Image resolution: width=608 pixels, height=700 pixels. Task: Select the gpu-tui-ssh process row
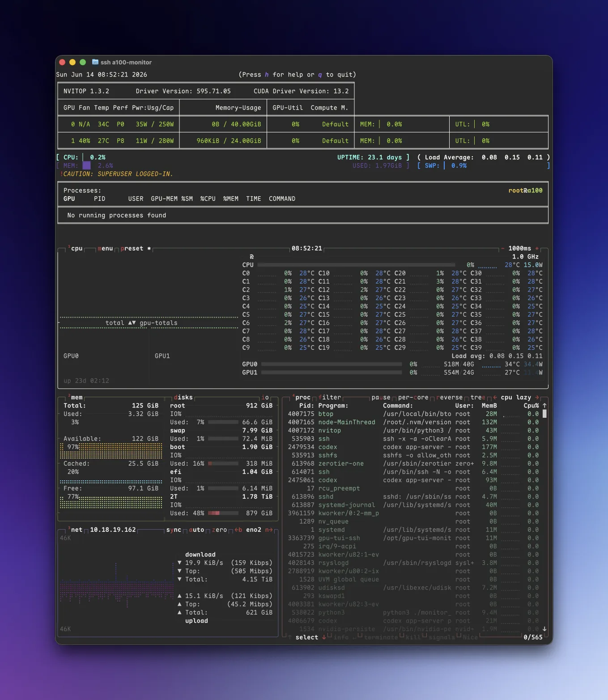pyautogui.click(x=413, y=538)
